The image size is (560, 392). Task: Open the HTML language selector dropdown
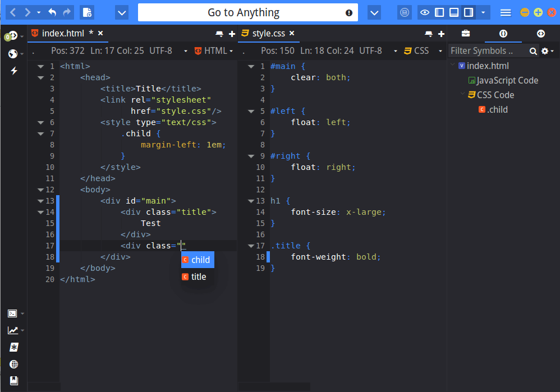[214, 50]
